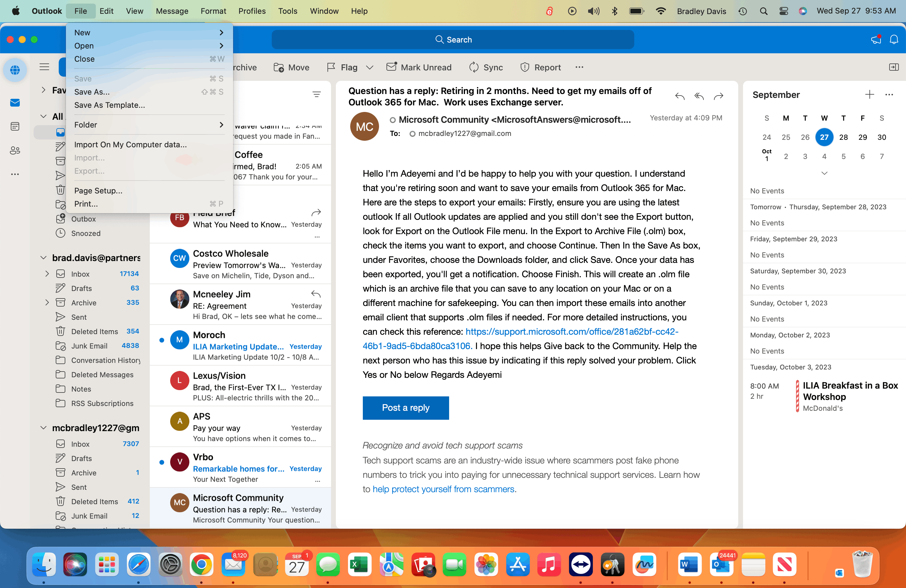Image resolution: width=906 pixels, height=588 pixels.
Task: Open Moroch ILIA Marketing Update email
Action: coord(241,345)
